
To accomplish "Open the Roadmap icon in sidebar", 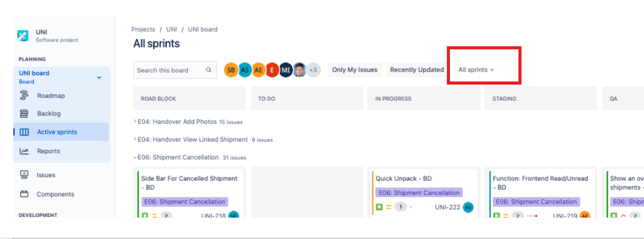I will click(24, 96).
